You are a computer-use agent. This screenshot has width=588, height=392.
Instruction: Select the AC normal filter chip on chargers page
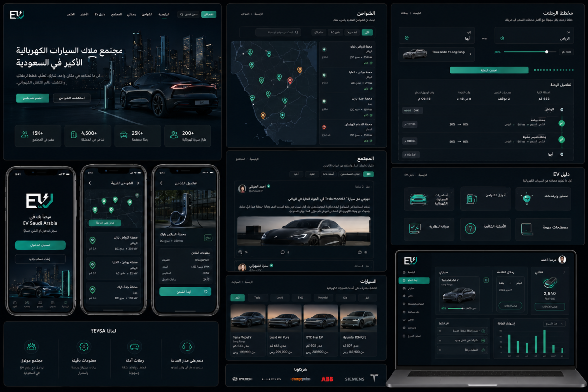(x=336, y=32)
